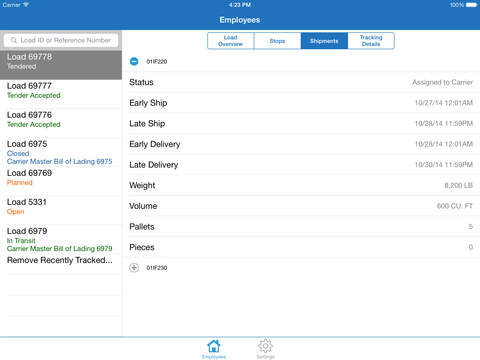
Task: Expand shipment 01IF230 with plus icon
Action: tap(134, 268)
